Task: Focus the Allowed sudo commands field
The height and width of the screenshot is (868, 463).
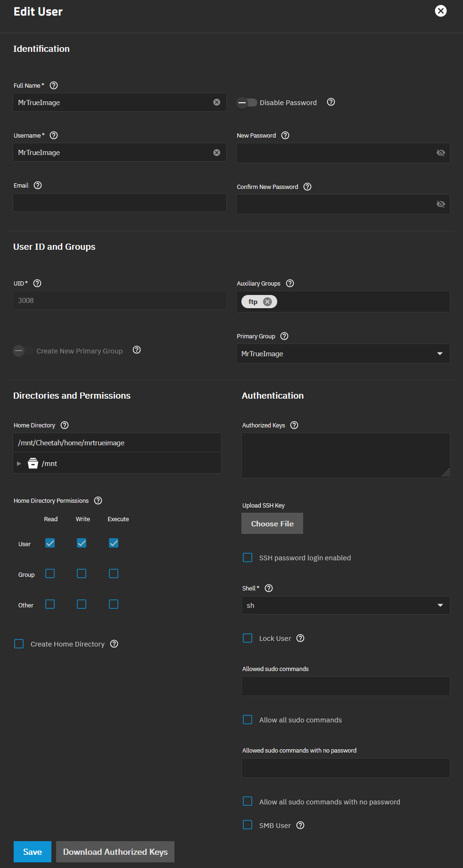Action: pyautogui.click(x=346, y=686)
